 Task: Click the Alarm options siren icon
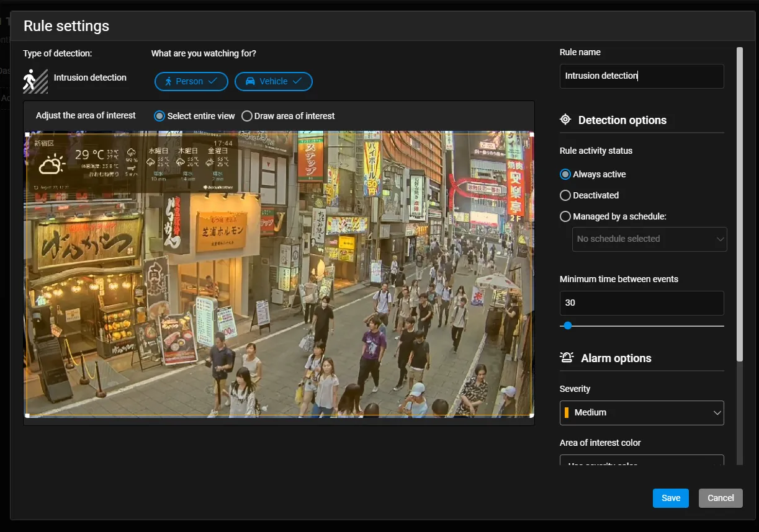(x=567, y=358)
